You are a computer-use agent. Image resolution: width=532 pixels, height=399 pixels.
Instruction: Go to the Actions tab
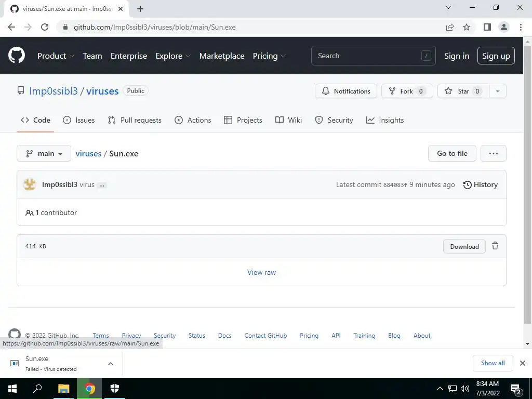193,120
